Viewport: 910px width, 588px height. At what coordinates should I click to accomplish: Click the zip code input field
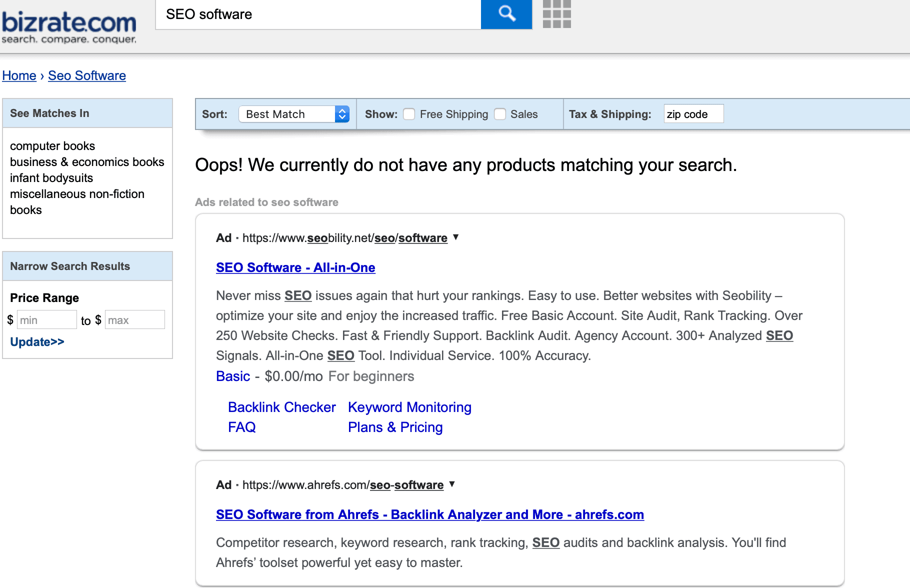pos(693,114)
